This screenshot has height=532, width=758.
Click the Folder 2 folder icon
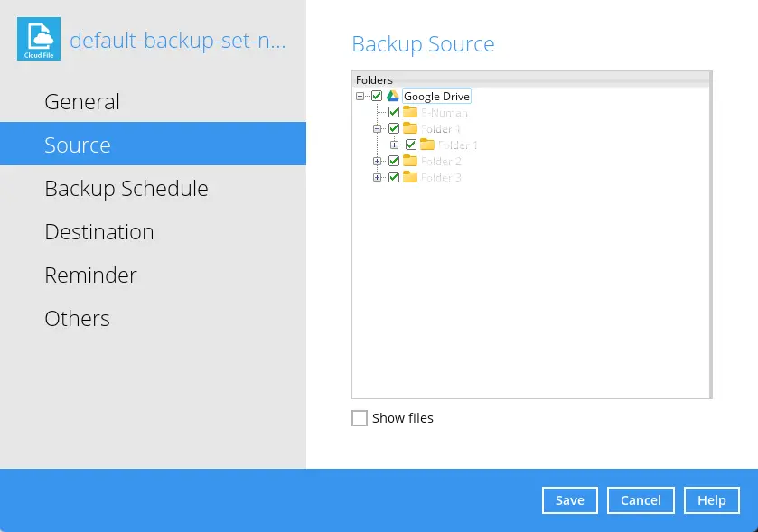pyautogui.click(x=410, y=161)
